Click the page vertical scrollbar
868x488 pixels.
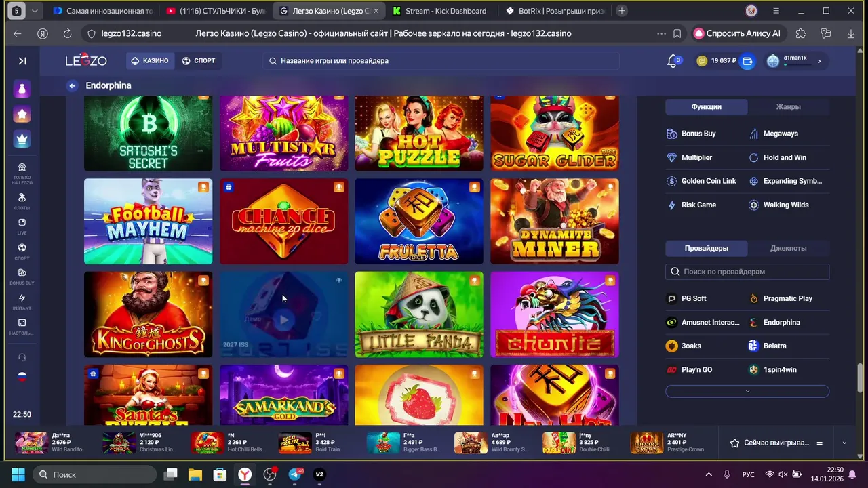coord(861,378)
